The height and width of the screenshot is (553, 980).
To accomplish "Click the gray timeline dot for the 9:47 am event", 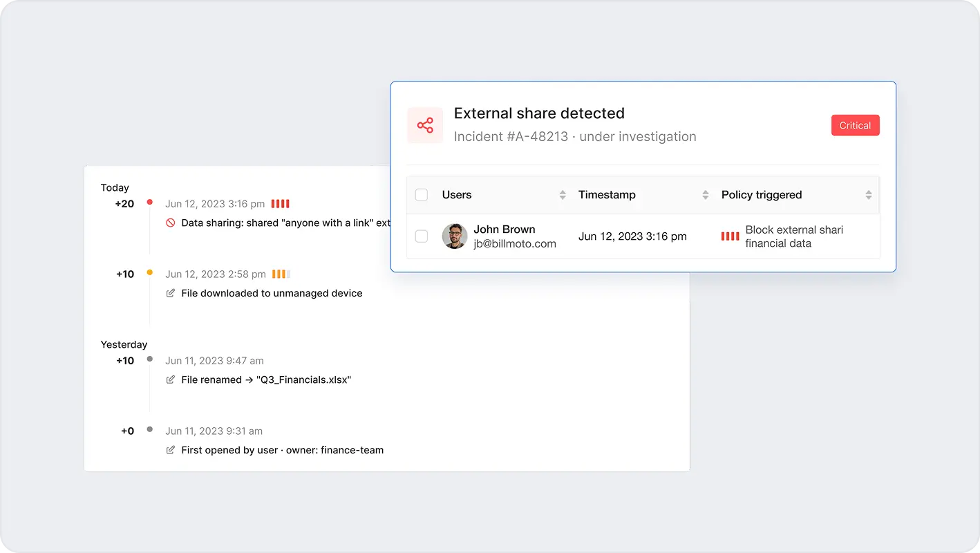I will point(149,359).
